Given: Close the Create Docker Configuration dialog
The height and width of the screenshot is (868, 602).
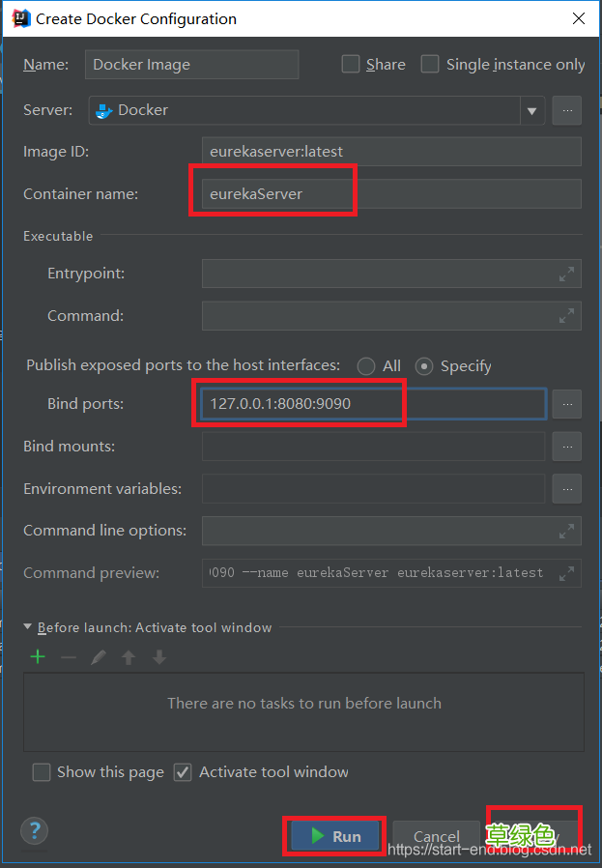Looking at the screenshot, I should click(x=579, y=18).
